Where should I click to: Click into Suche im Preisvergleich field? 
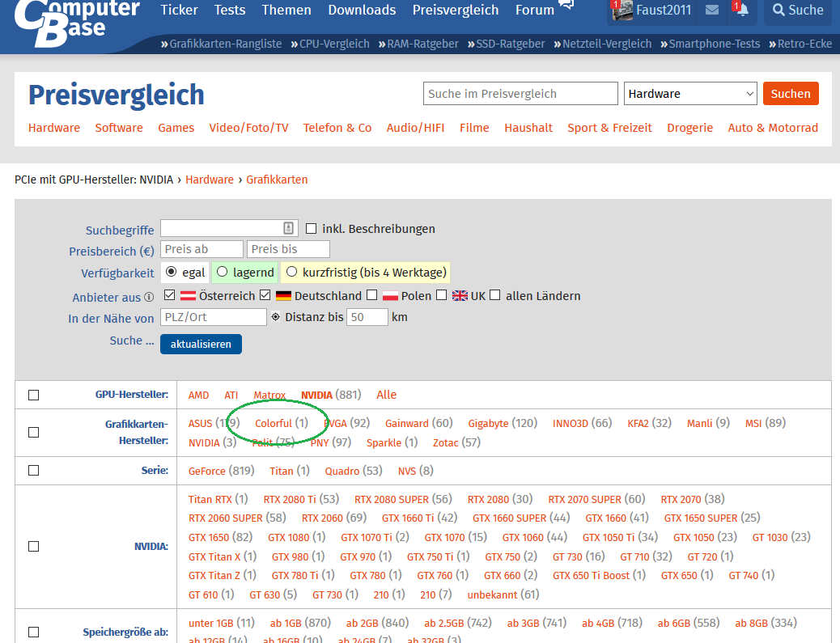(x=520, y=94)
